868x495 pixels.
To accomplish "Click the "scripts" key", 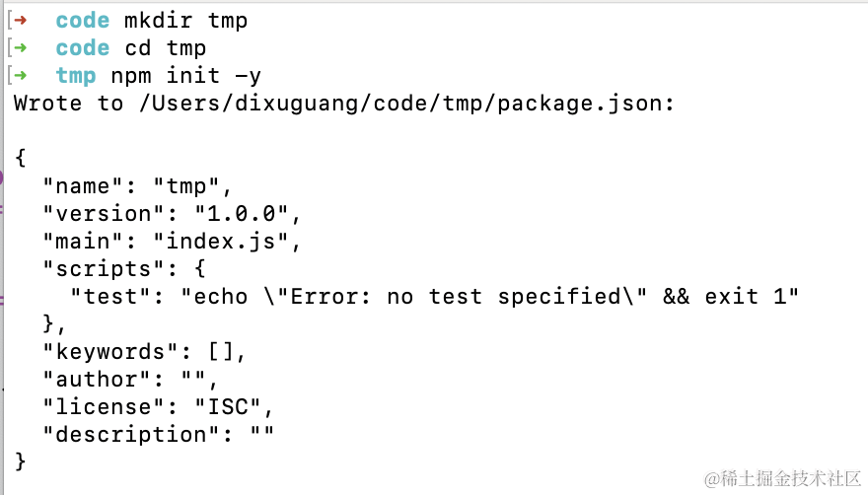I will click(x=105, y=269).
